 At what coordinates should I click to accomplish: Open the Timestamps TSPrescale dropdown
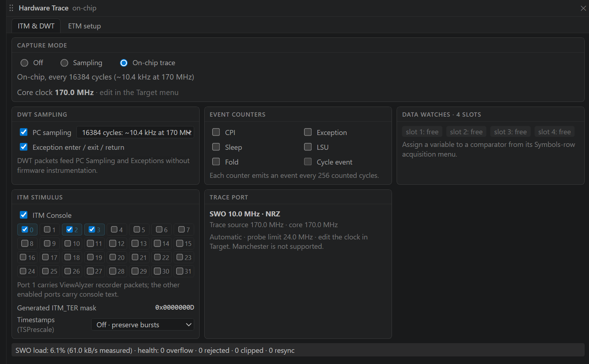[x=143, y=325]
